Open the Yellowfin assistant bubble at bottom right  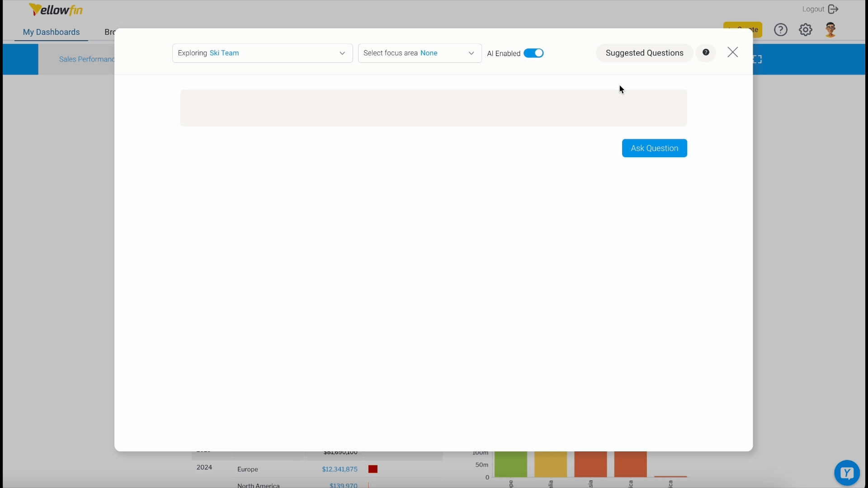pyautogui.click(x=846, y=473)
